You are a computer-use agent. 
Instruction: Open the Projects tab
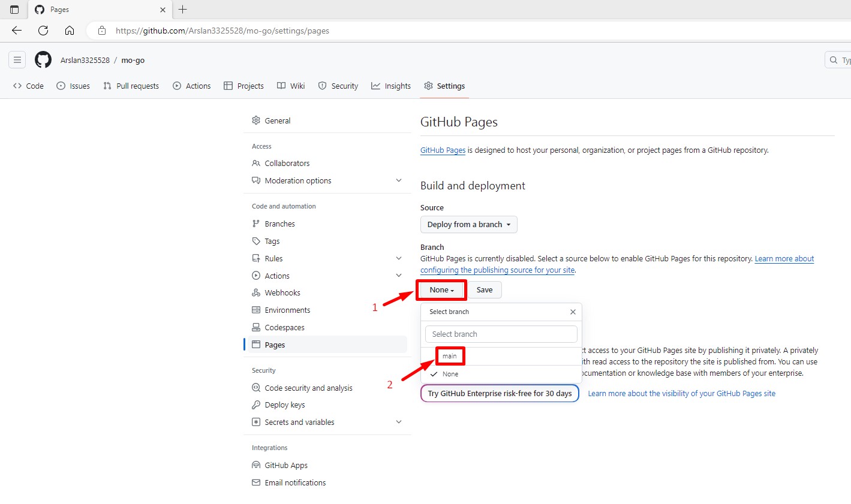(x=243, y=86)
